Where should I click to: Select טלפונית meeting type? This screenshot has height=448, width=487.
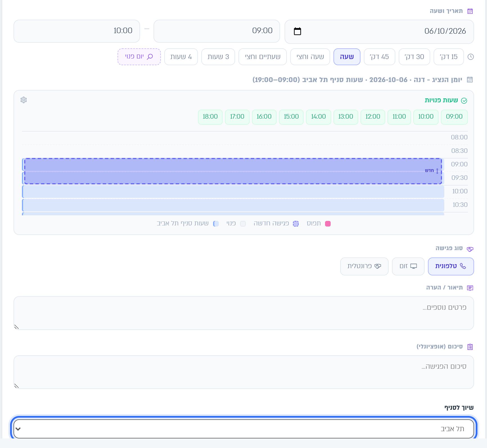(x=451, y=266)
